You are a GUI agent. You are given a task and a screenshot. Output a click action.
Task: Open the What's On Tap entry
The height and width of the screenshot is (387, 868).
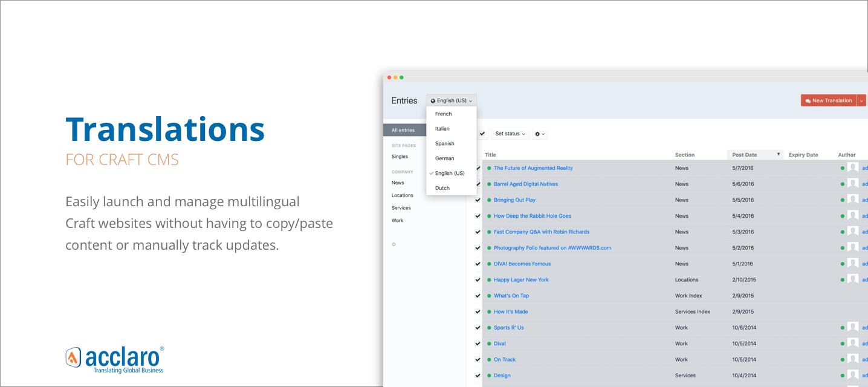[511, 296]
